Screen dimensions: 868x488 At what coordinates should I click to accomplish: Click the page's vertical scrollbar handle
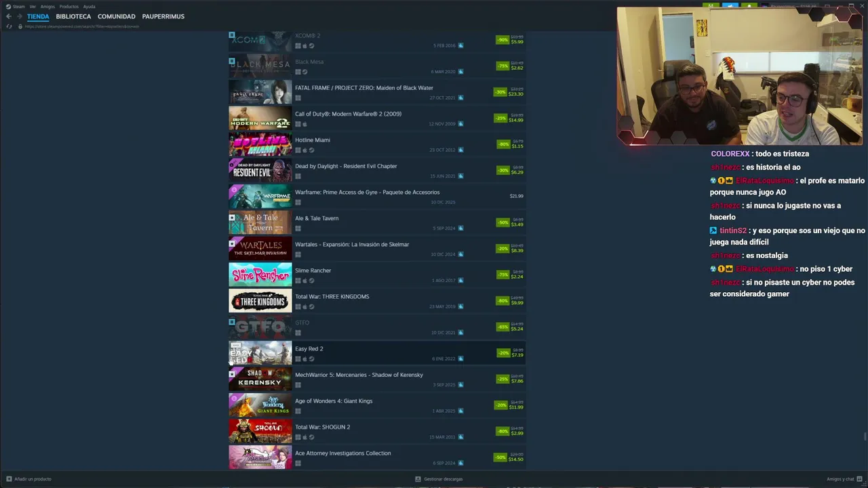click(865, 436)
